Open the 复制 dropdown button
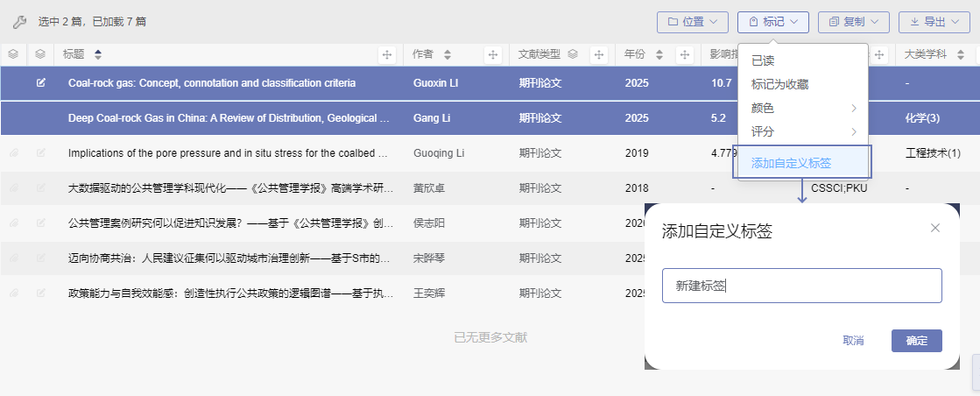Image resolution: width=980 pixels, height=396 pixels. [x=853, y=22]
